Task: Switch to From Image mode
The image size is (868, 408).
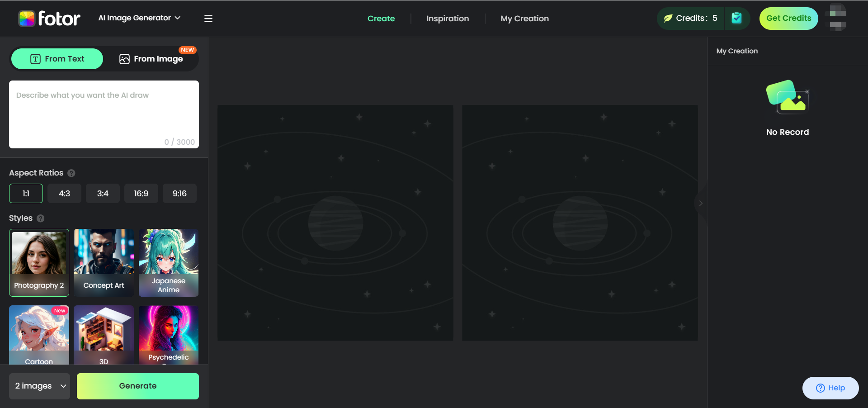Action: point(151,59)
